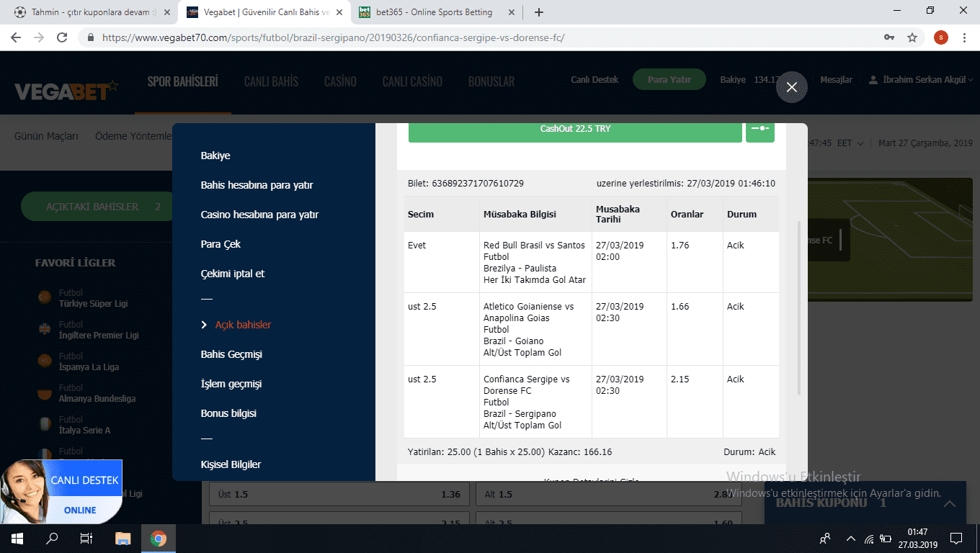Screen dimensions: 980x553
Task: Expand the BAHİS KUPONU panel chevron
Action: pyautogui.click(x=950, y=503)
